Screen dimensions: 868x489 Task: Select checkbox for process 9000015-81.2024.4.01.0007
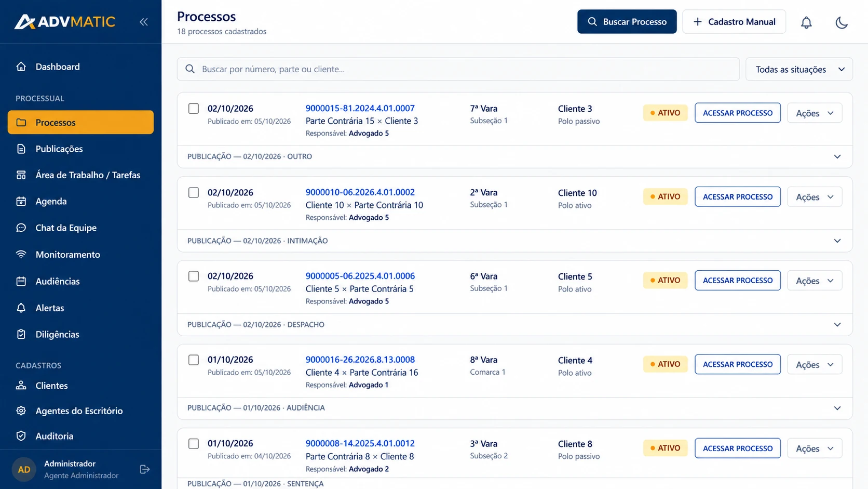point(194,109)
